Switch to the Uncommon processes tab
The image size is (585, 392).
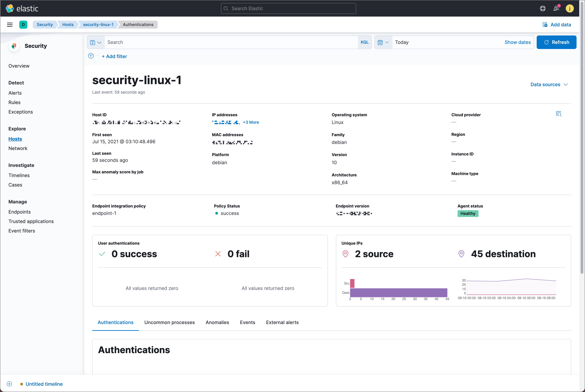[x=169, y=322]
